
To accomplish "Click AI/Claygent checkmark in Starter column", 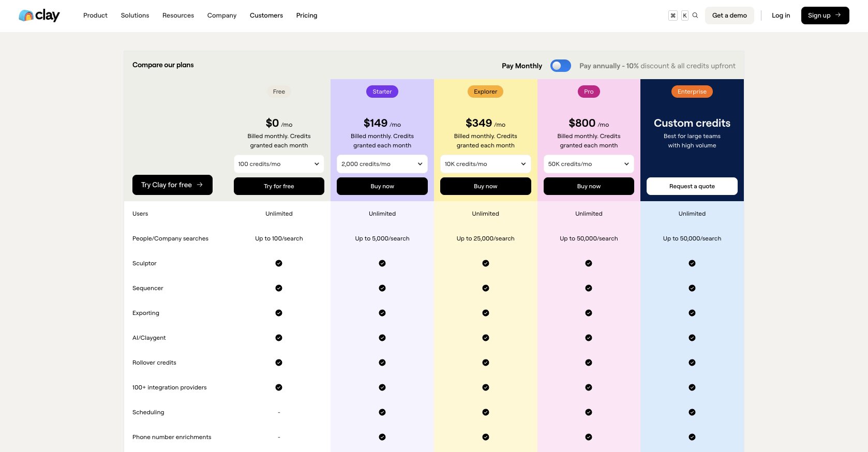I will (382, 338).
